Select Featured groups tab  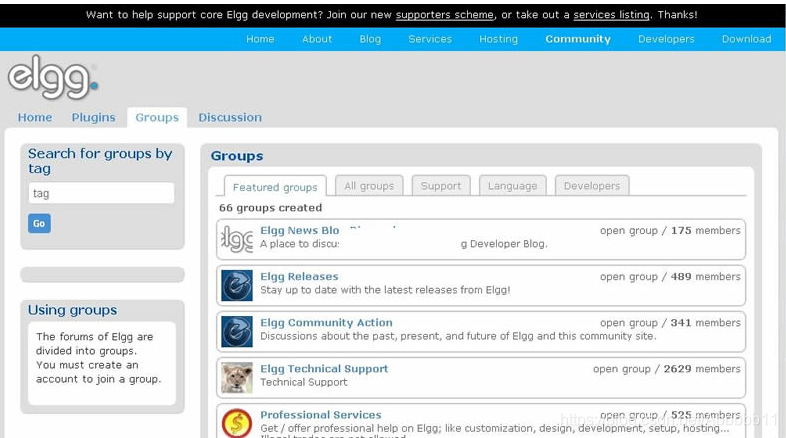[275, 186]
